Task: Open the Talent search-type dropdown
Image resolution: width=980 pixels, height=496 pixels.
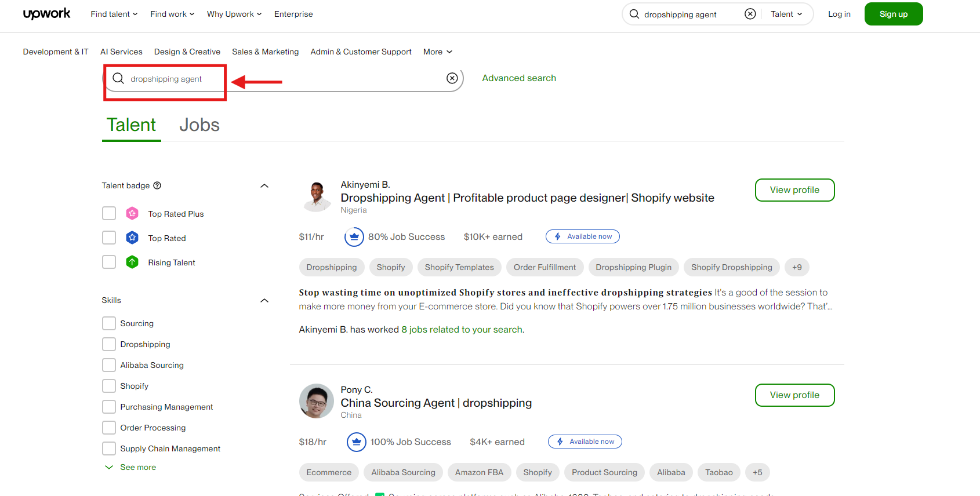Action: click(786, 14)
